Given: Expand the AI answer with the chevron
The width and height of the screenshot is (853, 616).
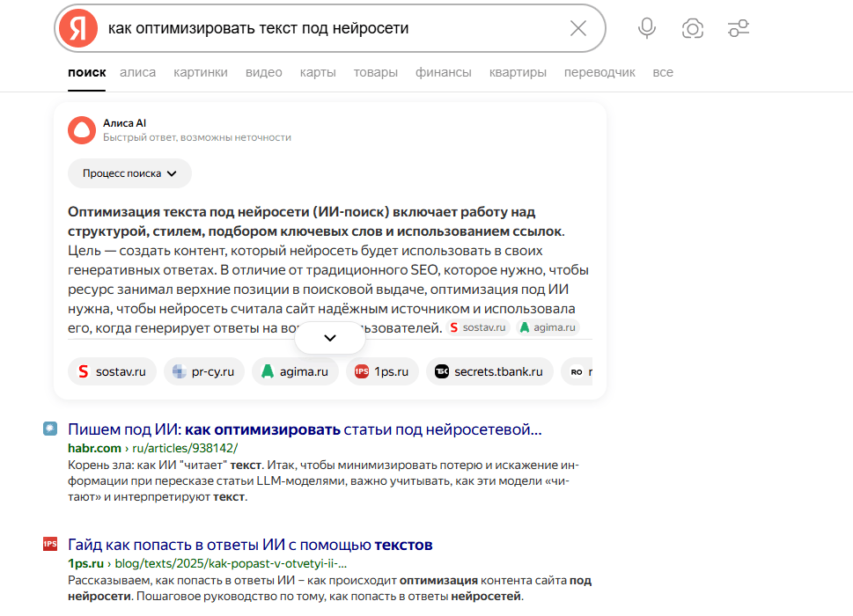Looking at the screenshot, I should 329,337.
